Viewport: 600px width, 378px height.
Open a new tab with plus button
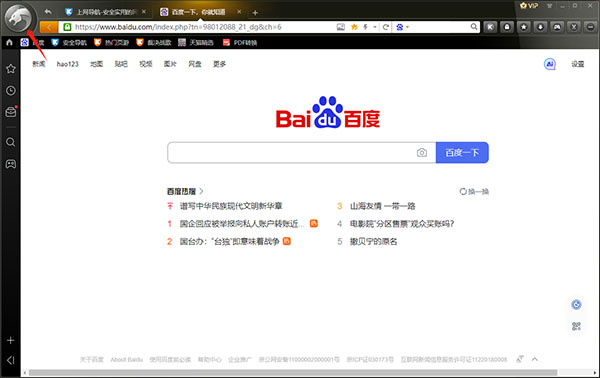pos(255,13)
